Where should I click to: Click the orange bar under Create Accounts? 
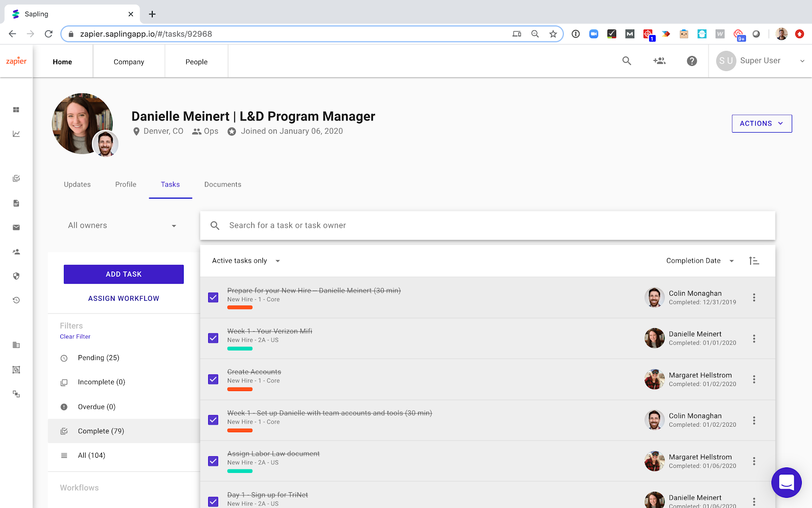tap(240, 389)
